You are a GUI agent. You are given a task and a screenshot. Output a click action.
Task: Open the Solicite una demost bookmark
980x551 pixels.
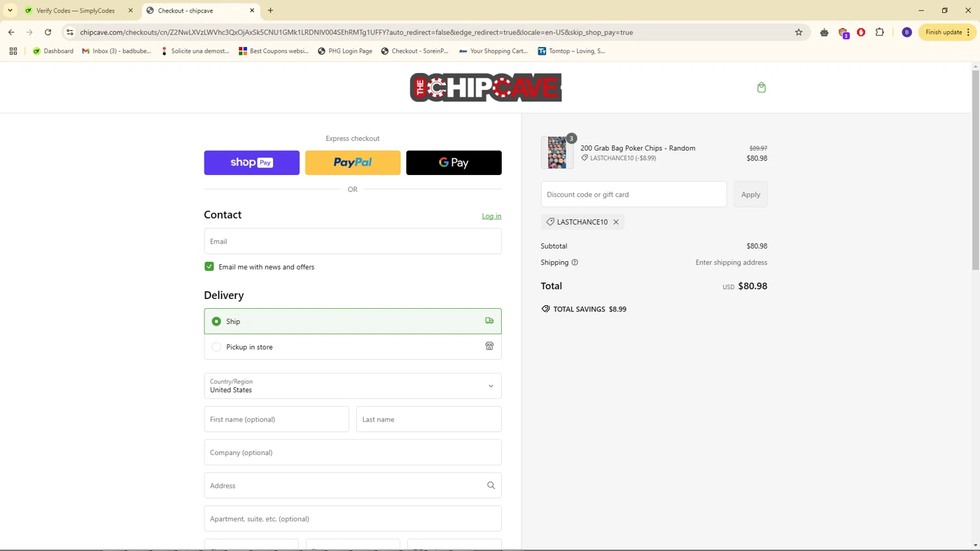(x=195, y=51)
